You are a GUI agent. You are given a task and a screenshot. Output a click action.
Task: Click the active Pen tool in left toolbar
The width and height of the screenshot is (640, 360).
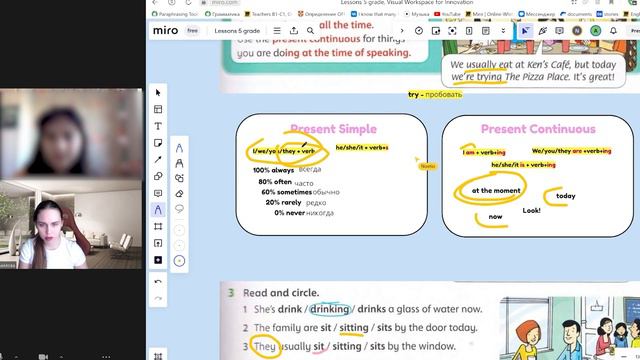click(158, 210)
